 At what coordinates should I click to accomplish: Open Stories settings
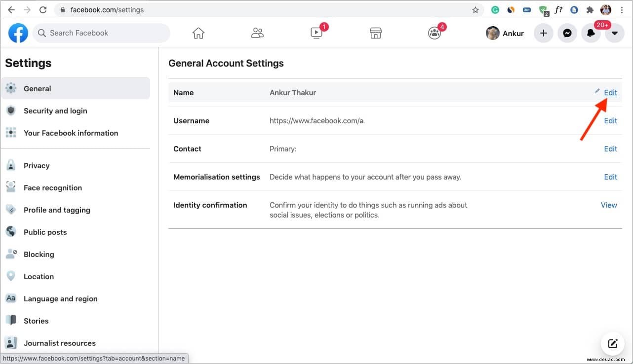pyautogui.click(x=76, y=321)
